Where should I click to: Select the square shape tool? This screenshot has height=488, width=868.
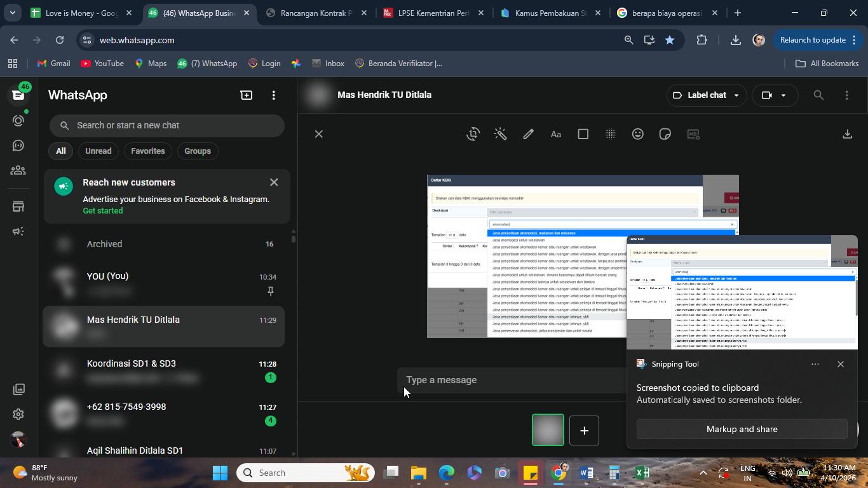[x=583, y=134]
